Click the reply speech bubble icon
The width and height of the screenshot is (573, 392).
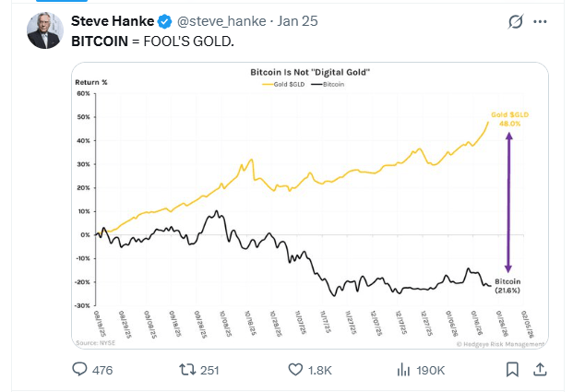(79, 369)
